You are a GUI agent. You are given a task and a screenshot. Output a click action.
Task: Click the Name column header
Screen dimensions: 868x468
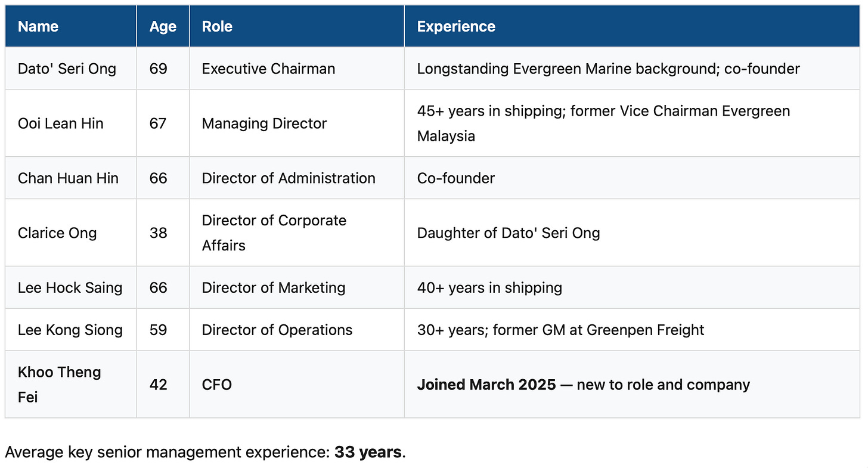click(71, 26)
